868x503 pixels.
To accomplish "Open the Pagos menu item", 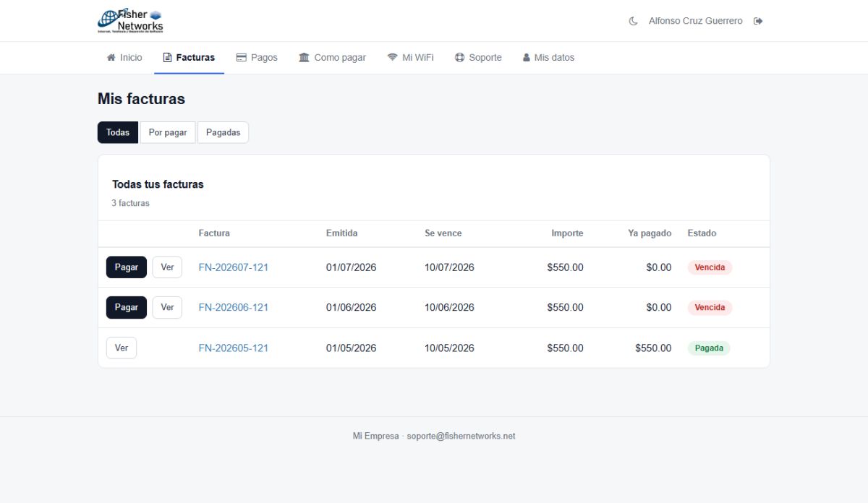I will click(257, 58).
